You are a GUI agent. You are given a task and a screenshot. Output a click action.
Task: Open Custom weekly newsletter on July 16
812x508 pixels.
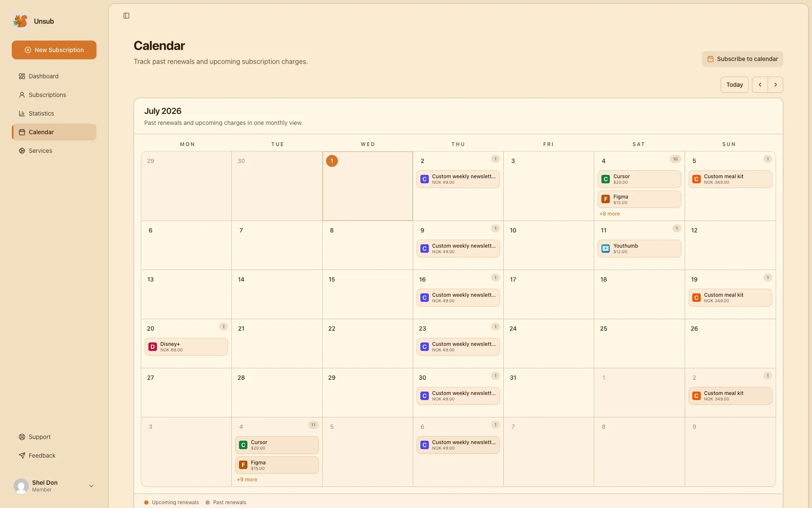point(458,298)
